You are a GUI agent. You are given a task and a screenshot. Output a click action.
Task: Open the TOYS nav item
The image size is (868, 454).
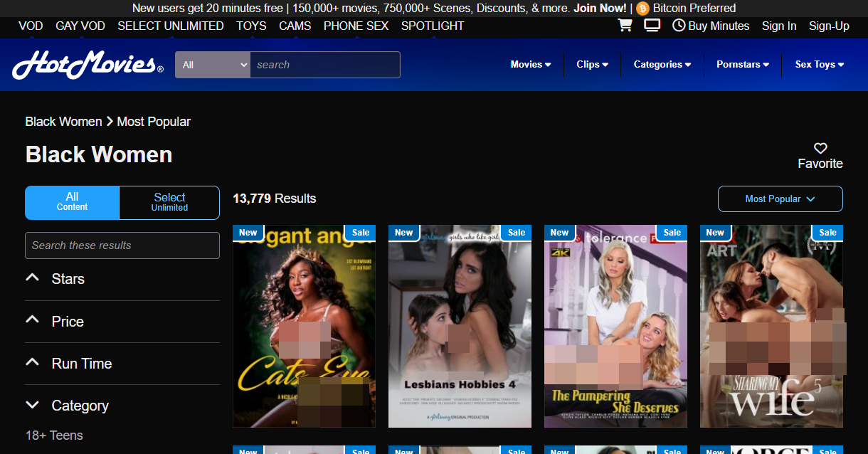coord(251,26)
